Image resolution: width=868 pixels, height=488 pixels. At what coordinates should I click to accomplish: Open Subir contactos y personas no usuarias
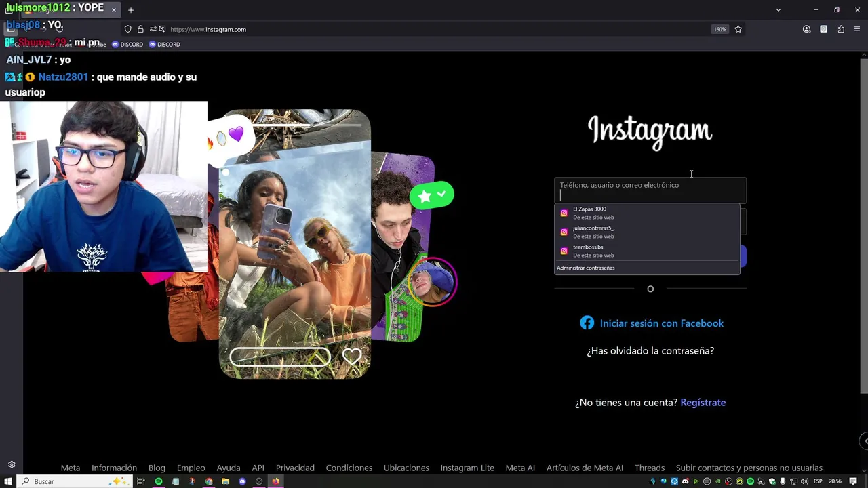point(749,468)
